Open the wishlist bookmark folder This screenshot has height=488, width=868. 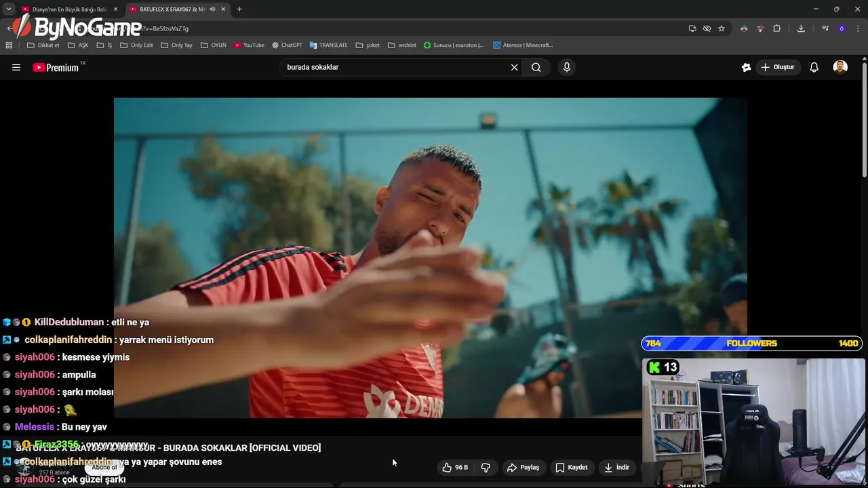(402, 45)
